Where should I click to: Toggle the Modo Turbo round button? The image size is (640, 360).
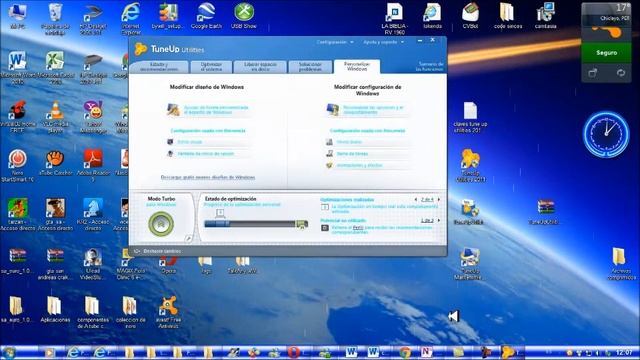point(161,224)
